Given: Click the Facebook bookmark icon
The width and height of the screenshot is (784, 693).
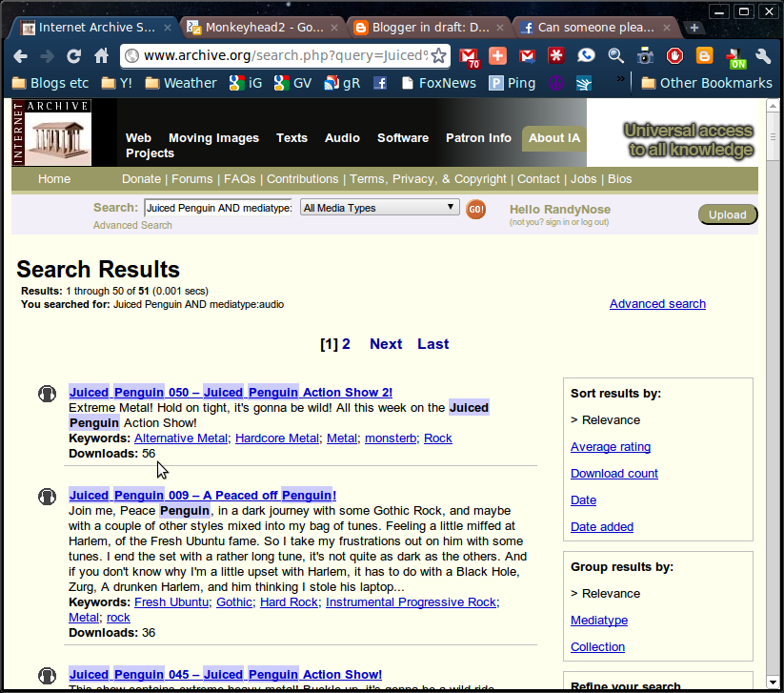Looking at the screenshot, I should [x=380, y=83].
